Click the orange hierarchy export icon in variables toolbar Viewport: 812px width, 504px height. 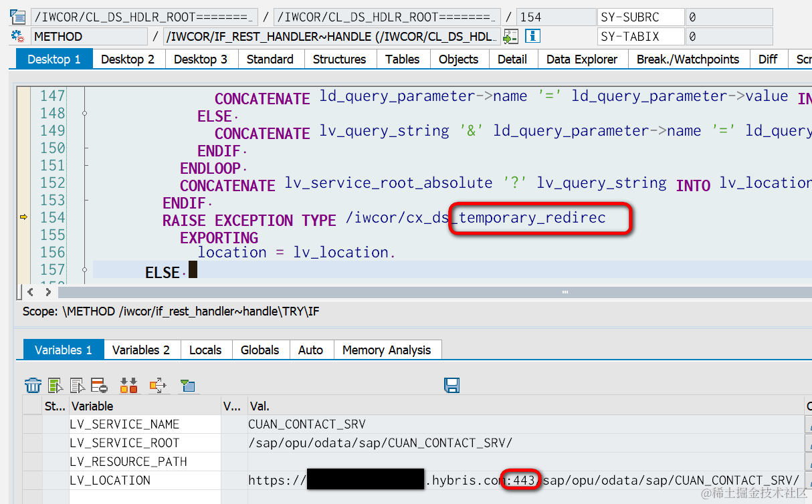tap(158, 385)
